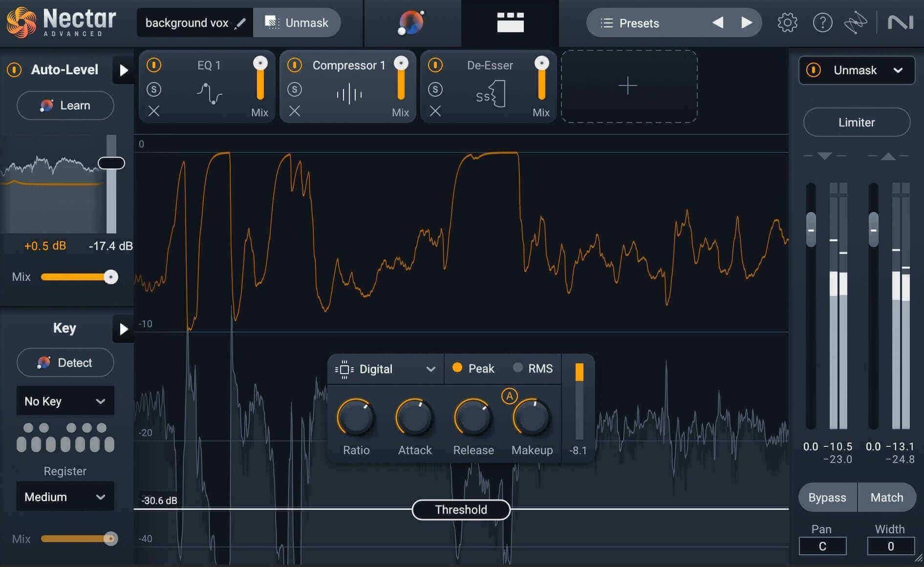Viewport: 924px width, 567px height.
Task: Select RMS detection mode
Action: pos(533,368)
